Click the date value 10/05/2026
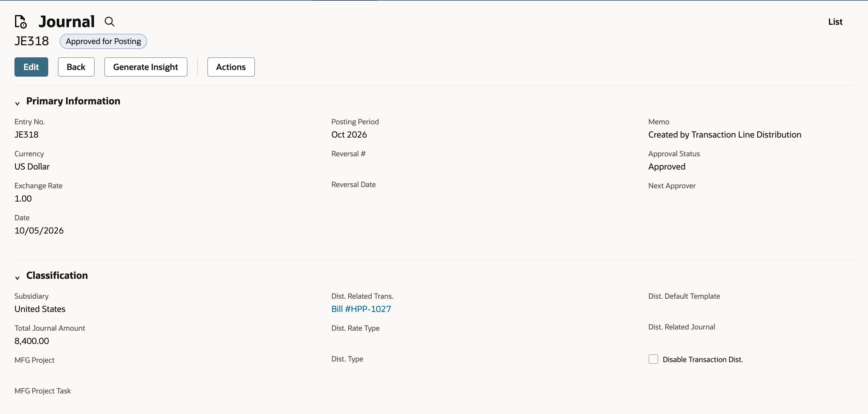Image resolution: width=868 pixels, height=414 pixels. point(39,231)
